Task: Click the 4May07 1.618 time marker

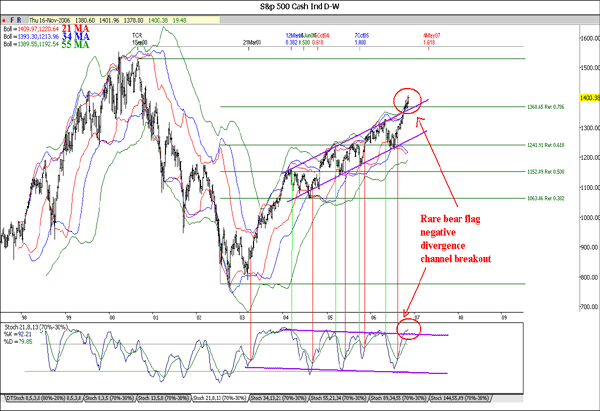Action: point(432,39)
